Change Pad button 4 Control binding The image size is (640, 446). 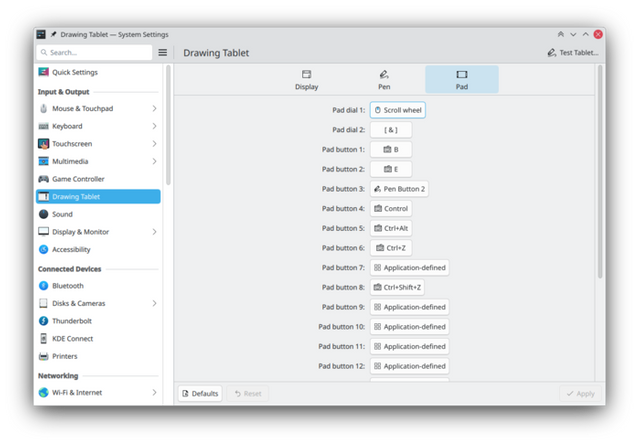[391, 209]
